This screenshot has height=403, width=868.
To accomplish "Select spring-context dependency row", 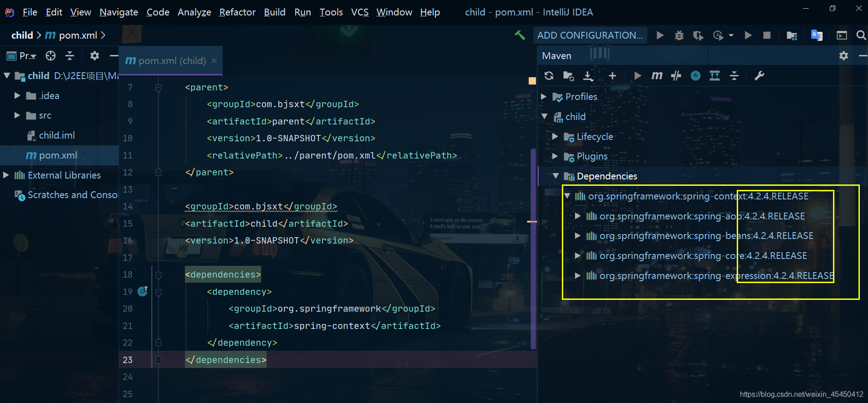I will [698, 196].
